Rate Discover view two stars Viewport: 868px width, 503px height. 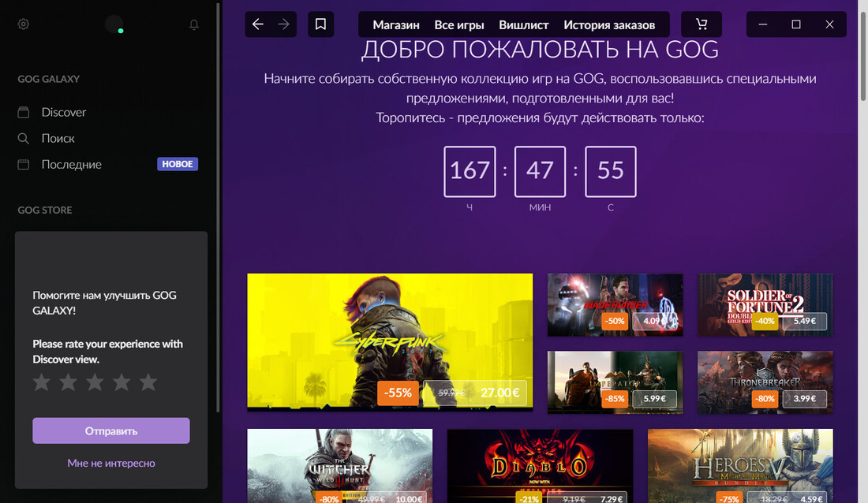68,382
